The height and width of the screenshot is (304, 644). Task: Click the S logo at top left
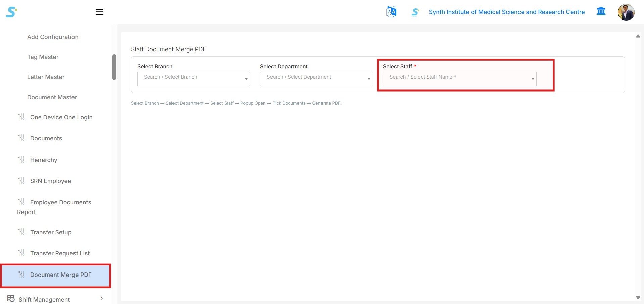click(x=11, y=12)
